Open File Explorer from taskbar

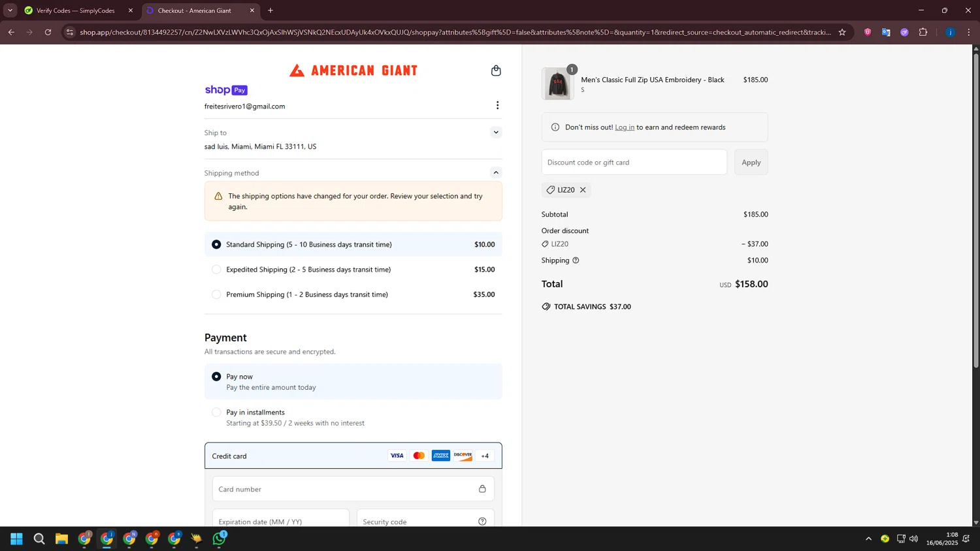61,539
